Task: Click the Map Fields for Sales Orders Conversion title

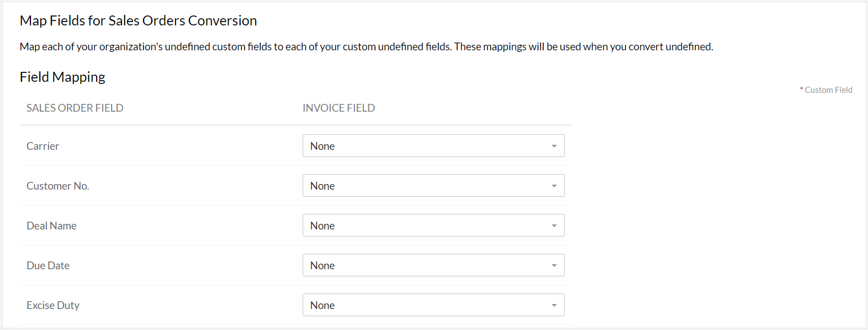Action: coord(138,20)
